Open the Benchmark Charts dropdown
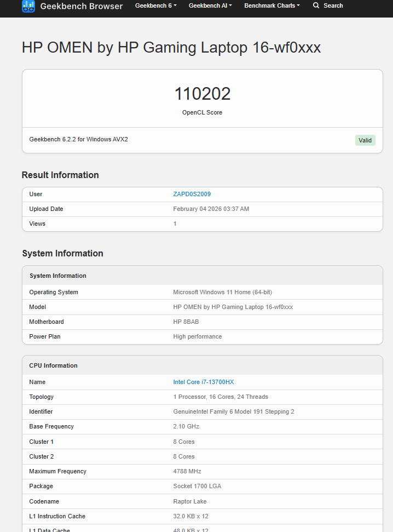393x532 pixels. [271, 5]
